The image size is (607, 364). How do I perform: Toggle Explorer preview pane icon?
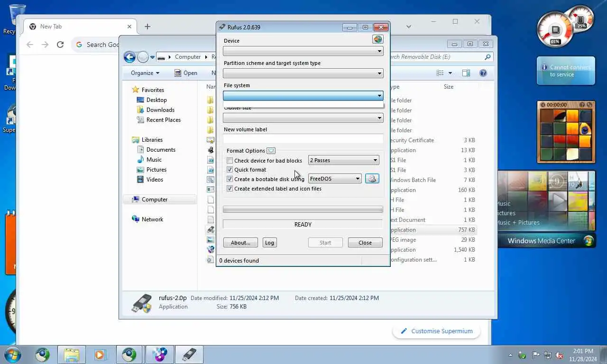(466, 73)
